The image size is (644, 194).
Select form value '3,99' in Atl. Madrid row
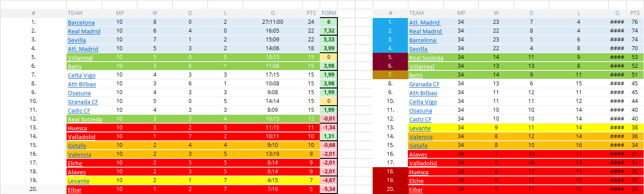(x=329, y=49)
